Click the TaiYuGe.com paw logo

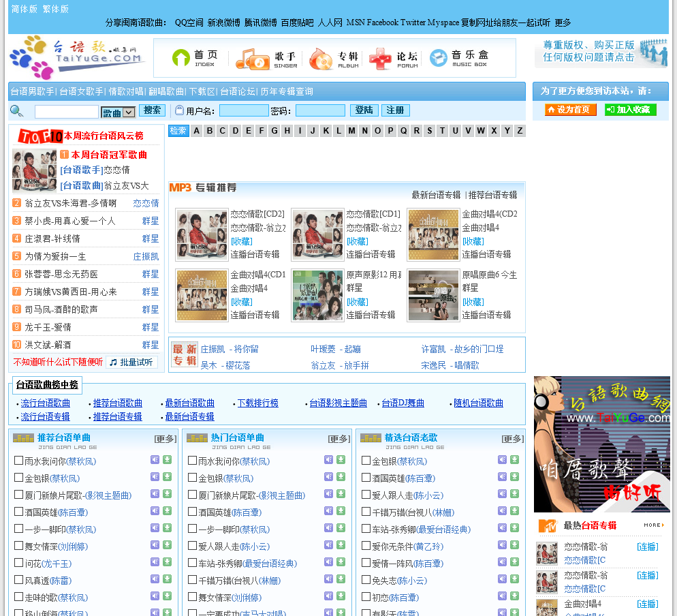(77, 57)
